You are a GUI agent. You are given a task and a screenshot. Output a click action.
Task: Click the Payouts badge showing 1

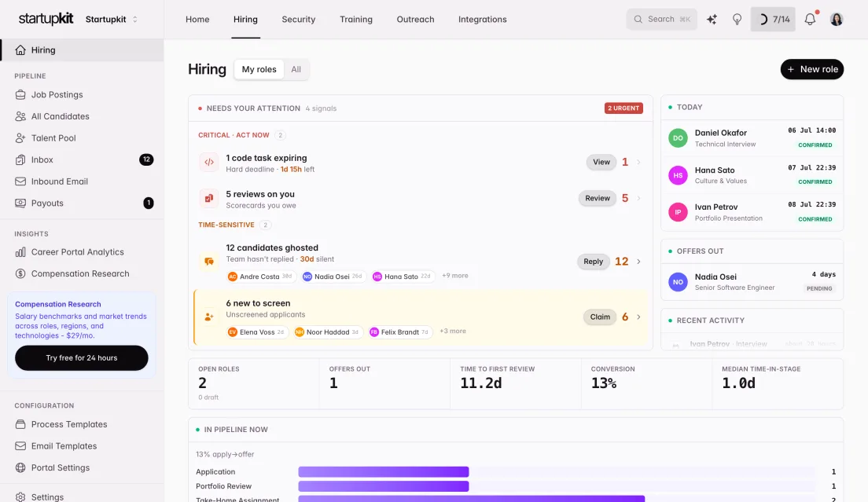click(149, 203)
